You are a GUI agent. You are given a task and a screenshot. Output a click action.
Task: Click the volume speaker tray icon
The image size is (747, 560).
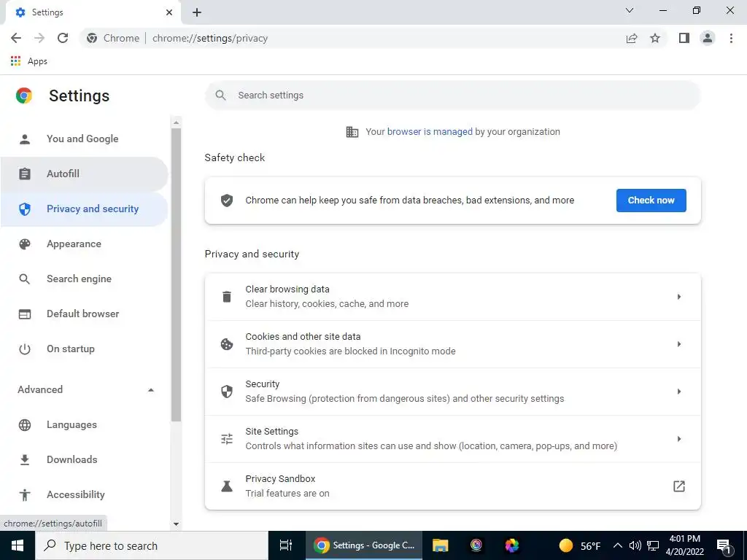point(635,545)
